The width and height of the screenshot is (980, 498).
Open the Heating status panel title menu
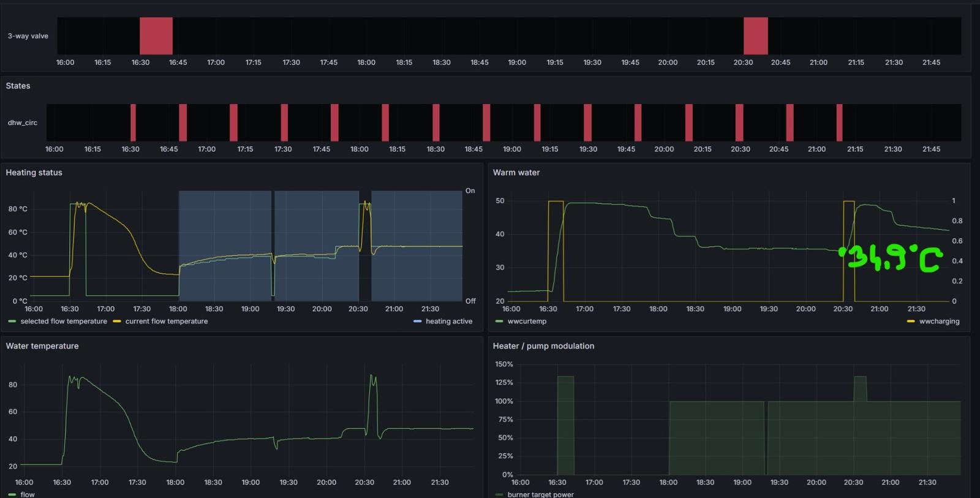coord(34,173)
